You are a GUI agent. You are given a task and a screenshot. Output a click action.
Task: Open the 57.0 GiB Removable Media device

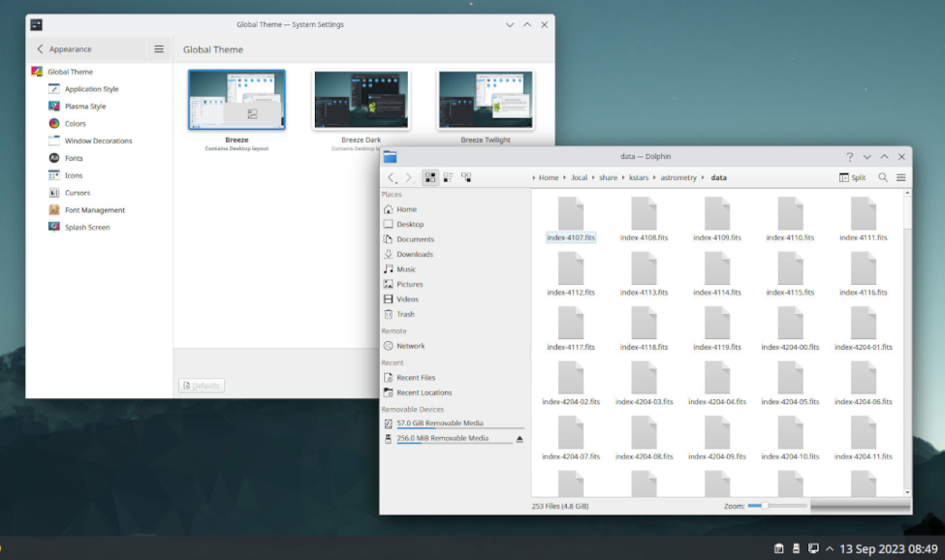453,423
